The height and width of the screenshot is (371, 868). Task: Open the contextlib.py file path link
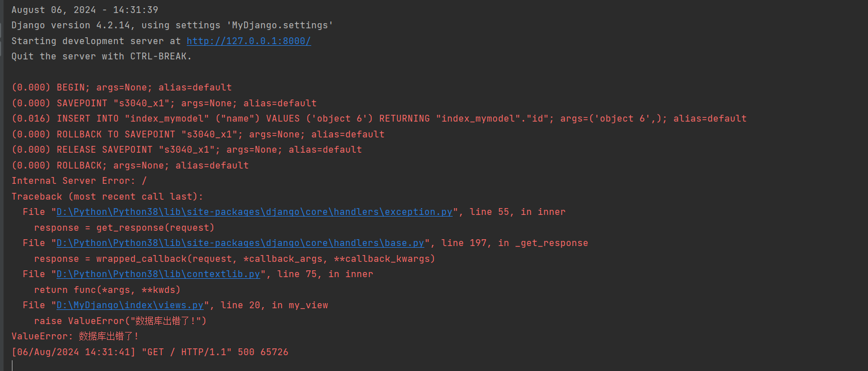tap(158, 274)
